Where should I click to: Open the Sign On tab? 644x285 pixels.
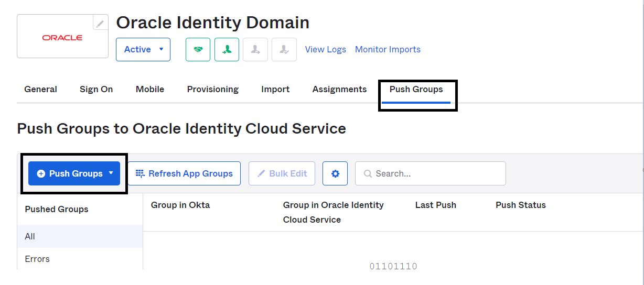[96, 89]
